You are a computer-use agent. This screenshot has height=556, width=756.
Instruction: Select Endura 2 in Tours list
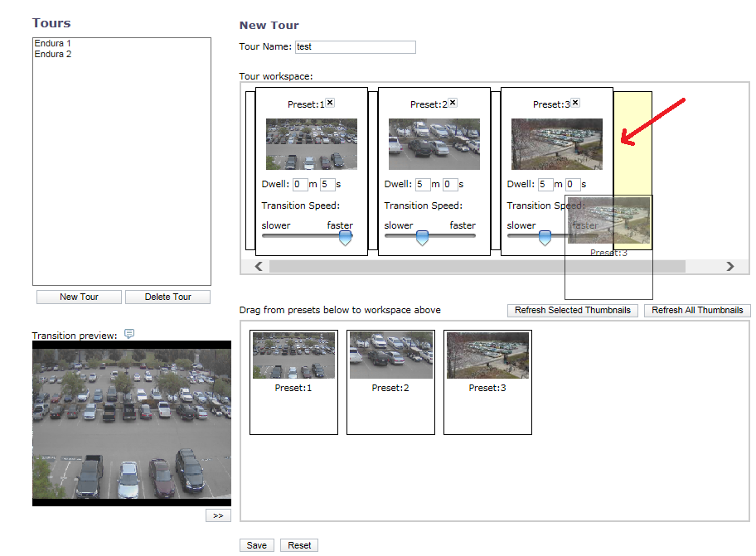[53, 54]
